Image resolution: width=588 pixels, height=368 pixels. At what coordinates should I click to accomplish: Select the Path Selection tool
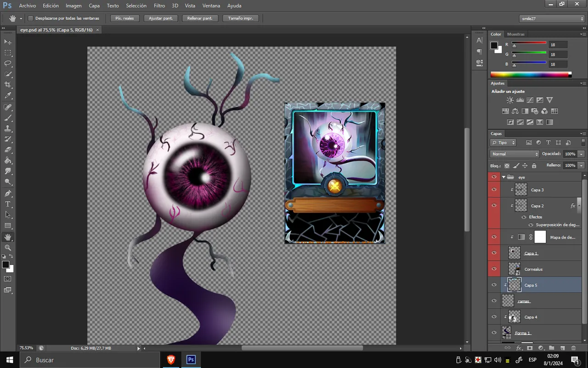[x=8, y=214]
